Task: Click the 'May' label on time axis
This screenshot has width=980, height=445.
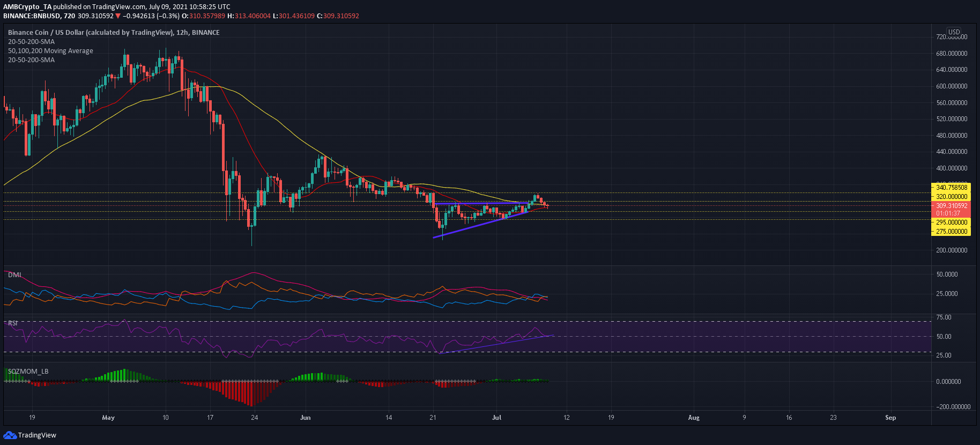Action: (x=108, y=418)
